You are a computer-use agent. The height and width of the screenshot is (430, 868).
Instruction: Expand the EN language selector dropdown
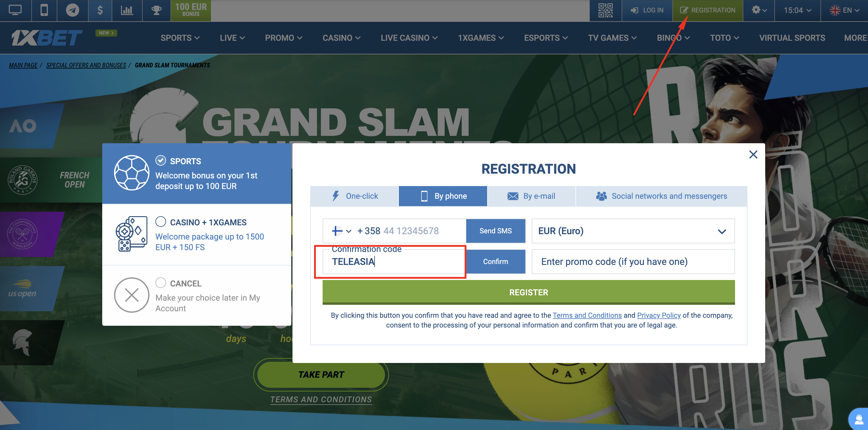pyautogui.click(x=844, y=9)
